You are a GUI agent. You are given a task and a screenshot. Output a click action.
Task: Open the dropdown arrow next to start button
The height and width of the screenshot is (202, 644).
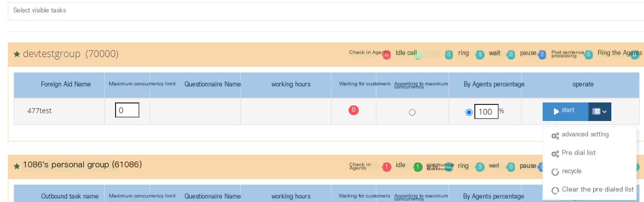(600, 112)
